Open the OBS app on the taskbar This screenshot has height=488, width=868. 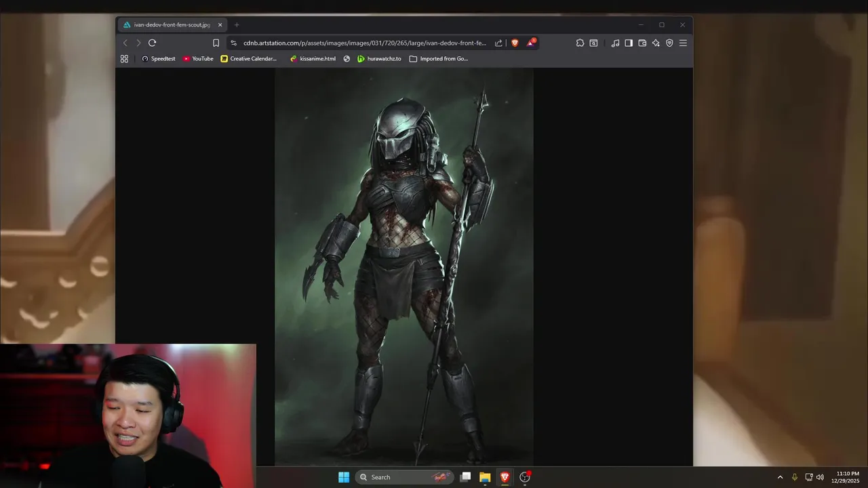[525, 477]
